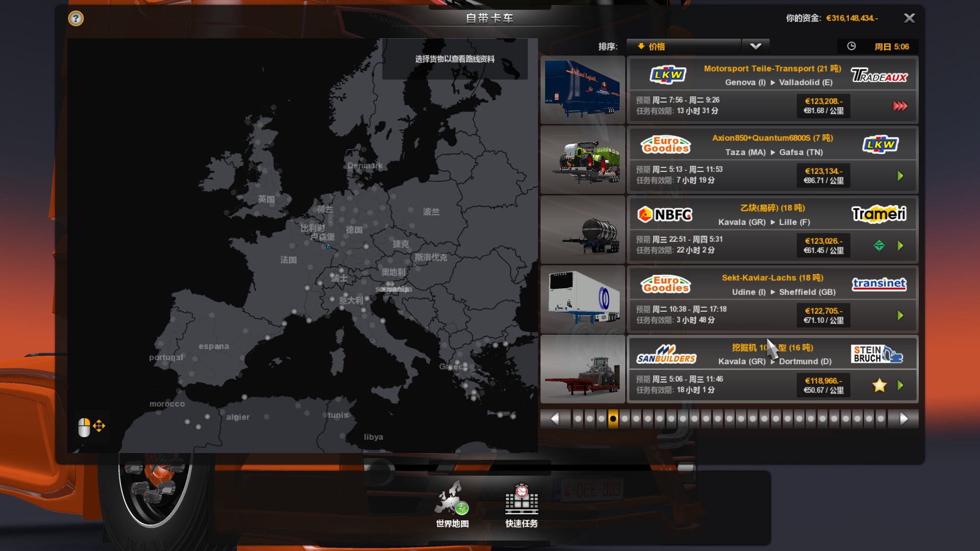Go to previous job page arrow
The image size is (980, 551).
(555, 419)
